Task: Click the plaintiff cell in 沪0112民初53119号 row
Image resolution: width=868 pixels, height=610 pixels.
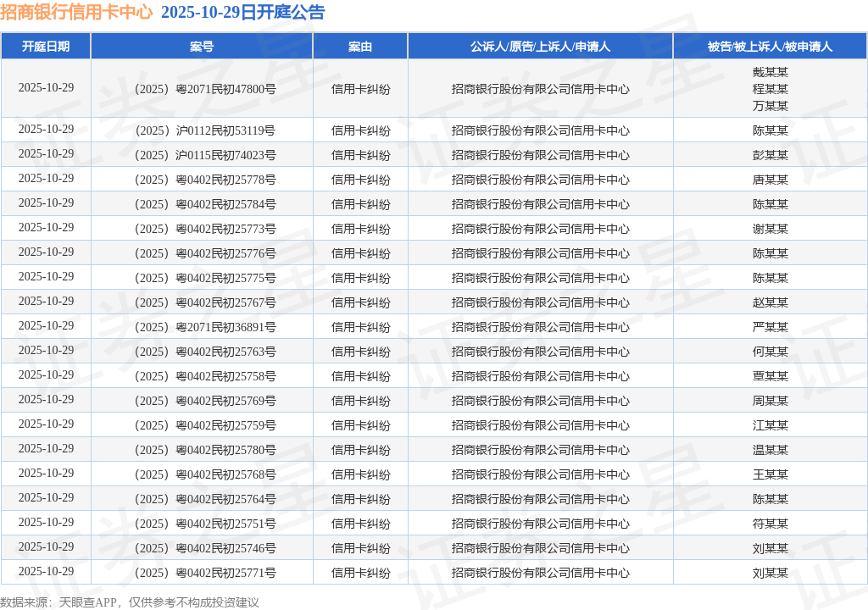Action: [540, 130]
